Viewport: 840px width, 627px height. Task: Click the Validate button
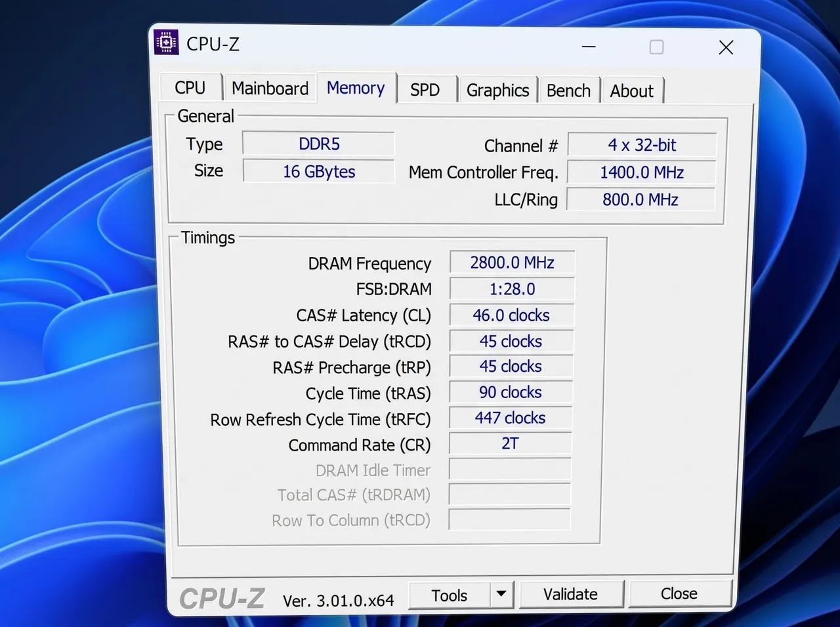(570, 594)
